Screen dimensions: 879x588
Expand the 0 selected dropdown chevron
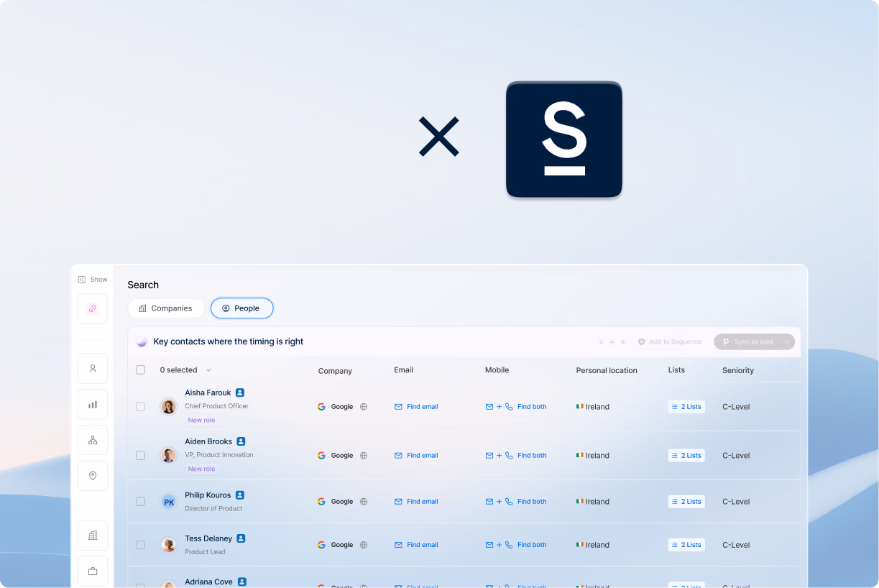point(208,370)
